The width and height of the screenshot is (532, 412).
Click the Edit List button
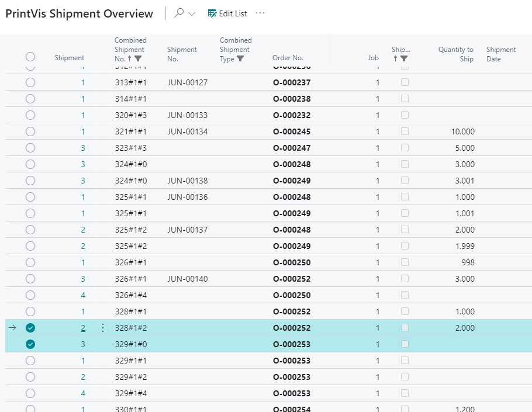227,13
